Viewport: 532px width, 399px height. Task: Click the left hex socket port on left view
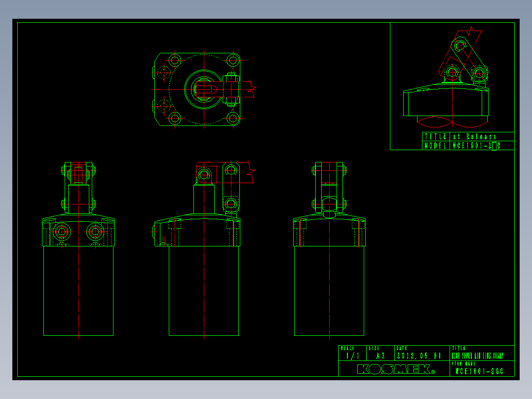pos(62,232)
